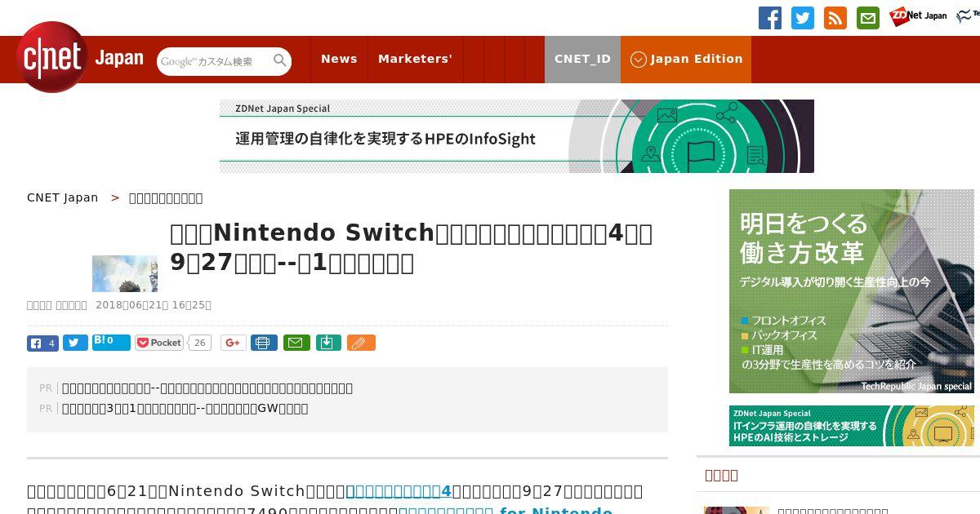Tweet the article via share bar Twitter button
980x514 pixels.
[75, 343]
